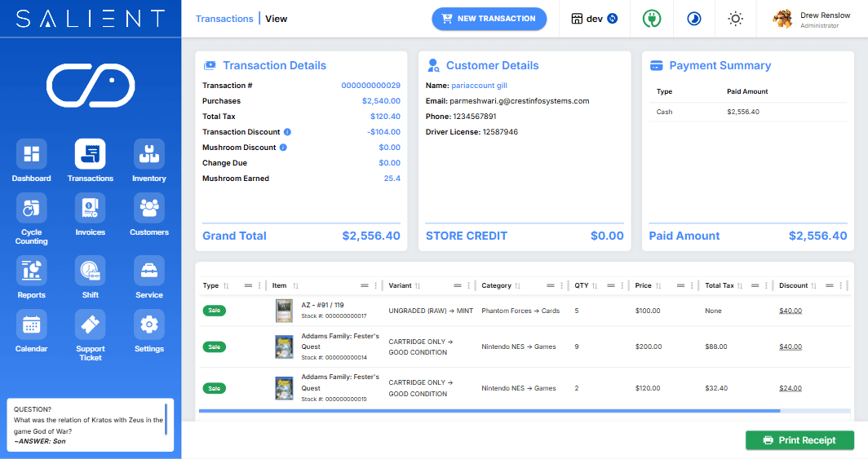Click Drew Renslow's profile avatar

click(783, 19)
